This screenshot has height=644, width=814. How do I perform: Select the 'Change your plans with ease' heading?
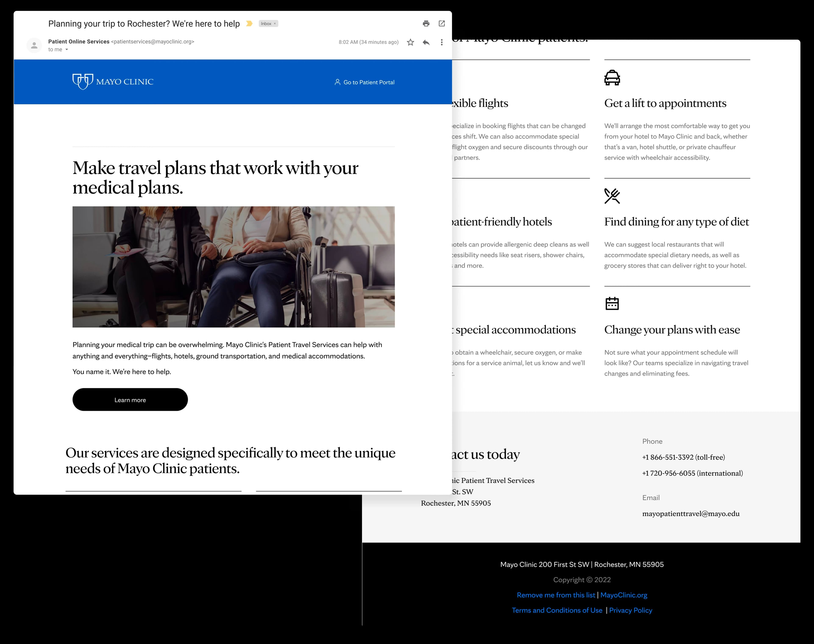[x=672, y=330]
